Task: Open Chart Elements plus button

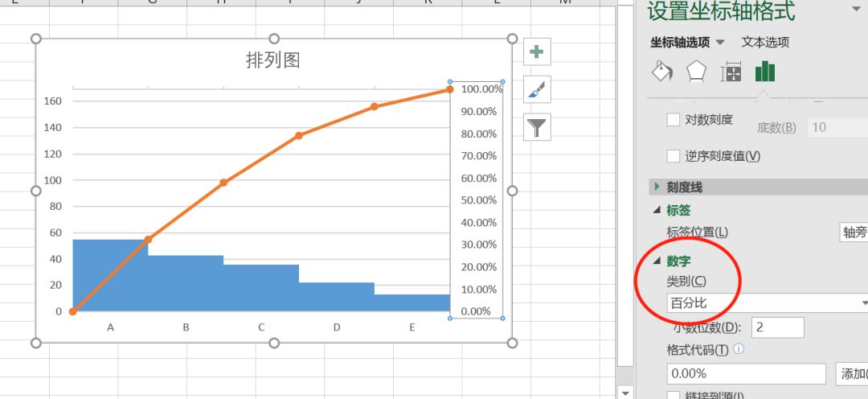Action: (x=536, y=52)
